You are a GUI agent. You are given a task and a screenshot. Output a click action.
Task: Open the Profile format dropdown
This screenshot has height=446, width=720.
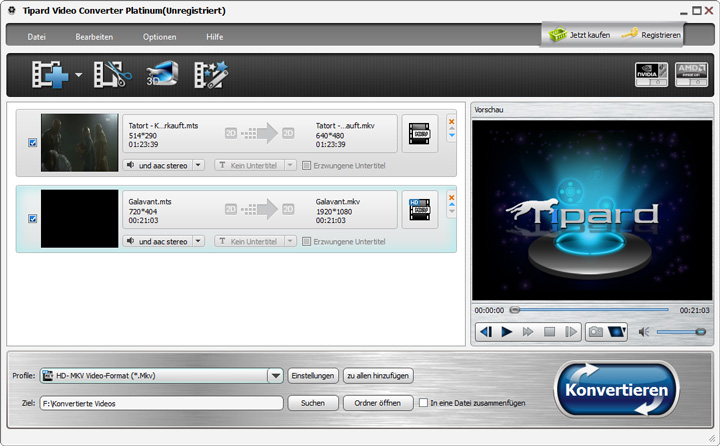(x=276, y=376)
